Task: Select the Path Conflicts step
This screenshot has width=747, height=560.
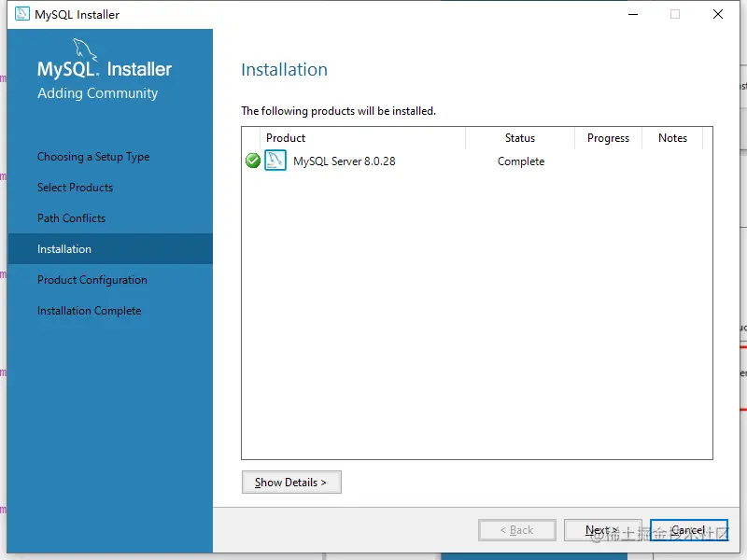Action: [72, 218]
